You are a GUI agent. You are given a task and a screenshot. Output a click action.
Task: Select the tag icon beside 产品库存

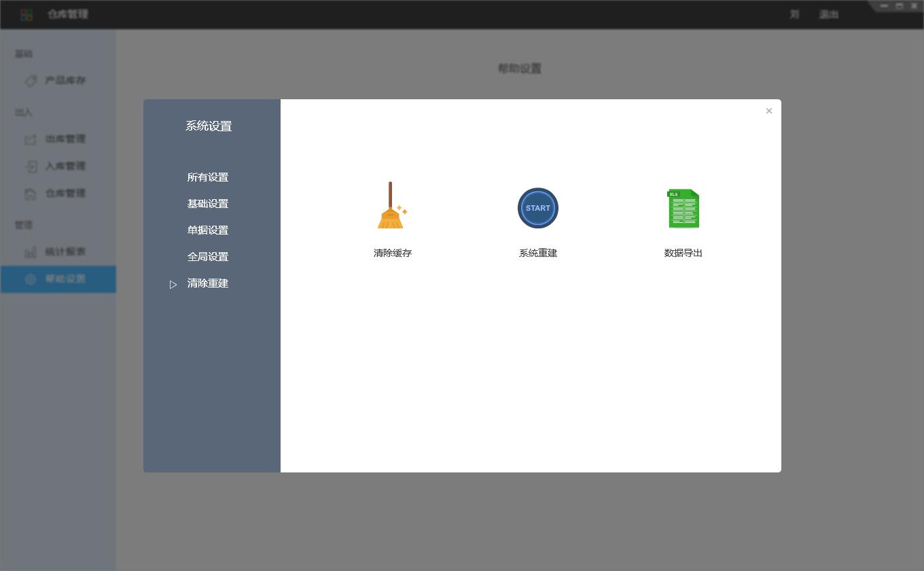tap(31, 81)
